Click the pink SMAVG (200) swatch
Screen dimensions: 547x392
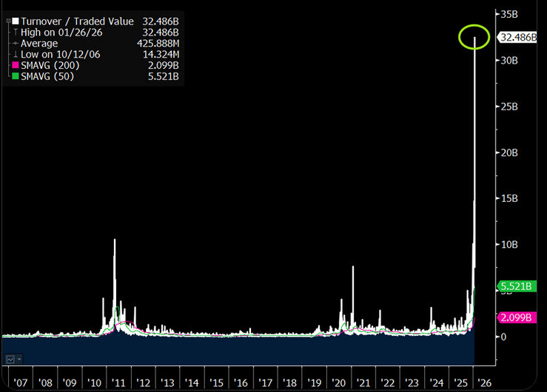[15, 67]
